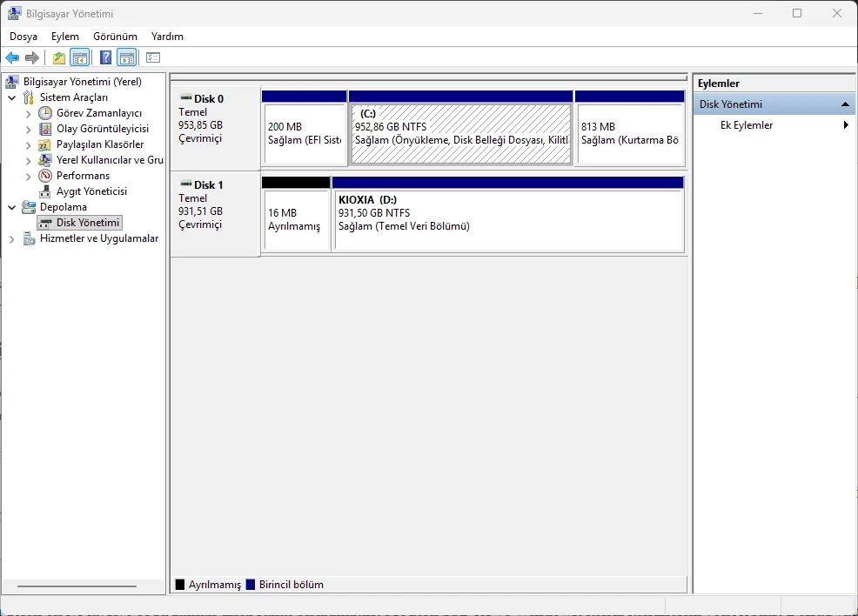
Task: Maximize the Bilgisayar Yönetimi window
Action: coord(797,13)
